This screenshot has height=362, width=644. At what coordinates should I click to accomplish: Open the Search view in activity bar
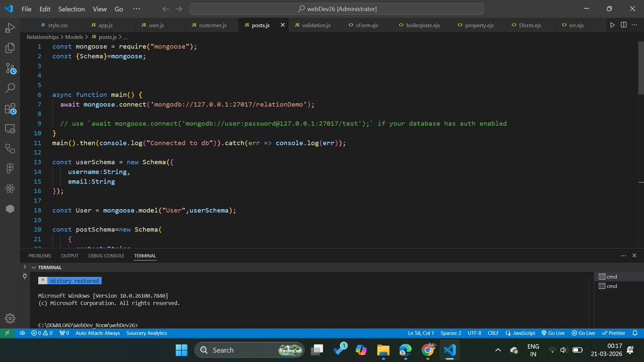[10, 88]
